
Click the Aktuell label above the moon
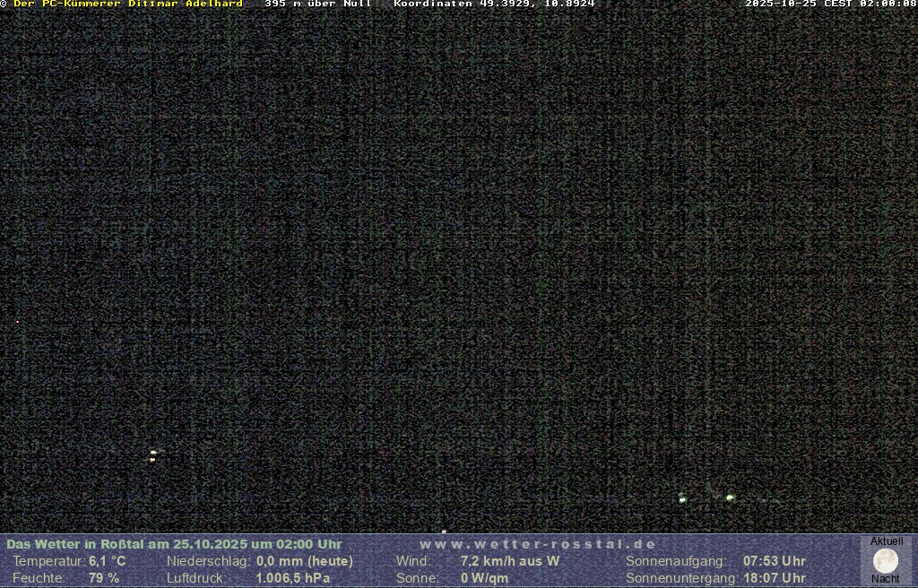click(x=886, y=541)
